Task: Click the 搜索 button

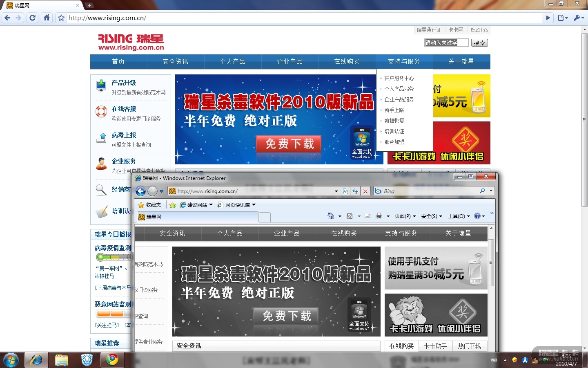Action: [479, 43]
